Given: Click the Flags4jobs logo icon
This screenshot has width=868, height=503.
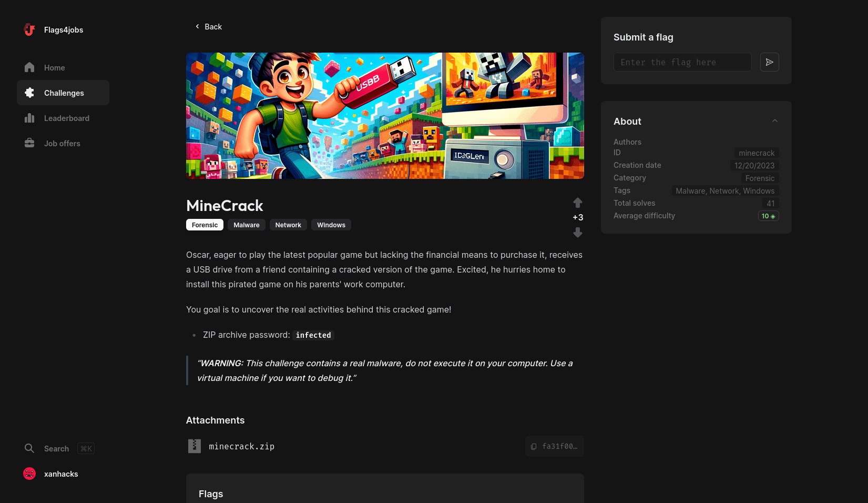Looking at the screenshot, I should (29, 29).
